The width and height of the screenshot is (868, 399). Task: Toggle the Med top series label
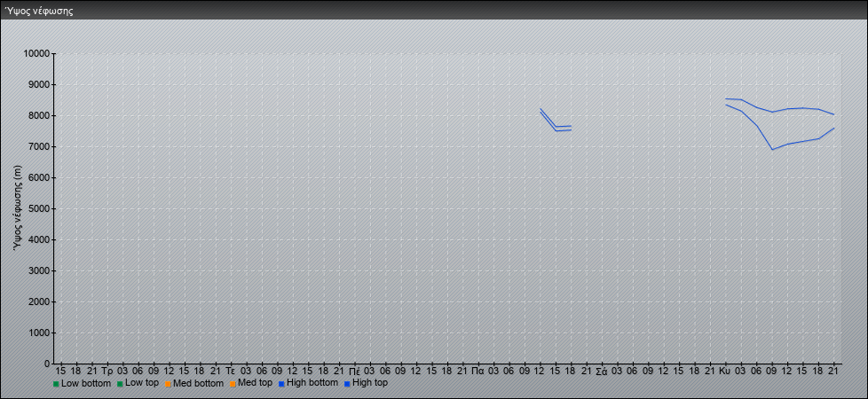[256, 383]
